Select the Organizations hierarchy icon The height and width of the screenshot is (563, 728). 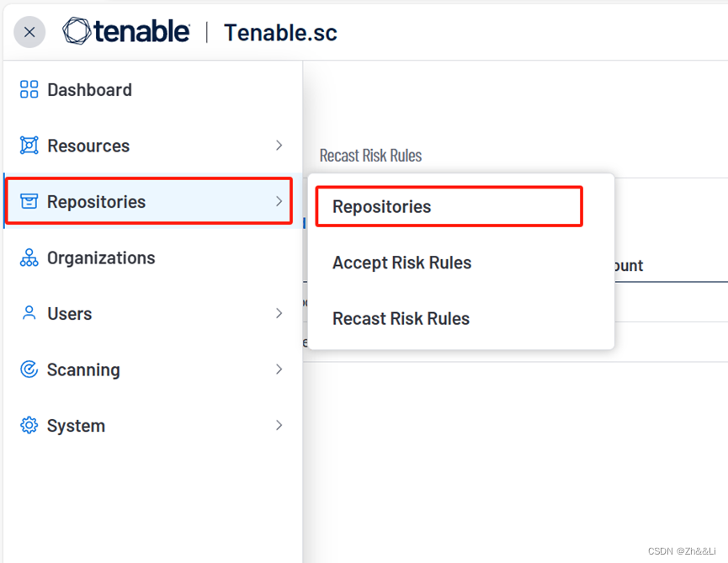pyautogui.click(x=28, y=258)
